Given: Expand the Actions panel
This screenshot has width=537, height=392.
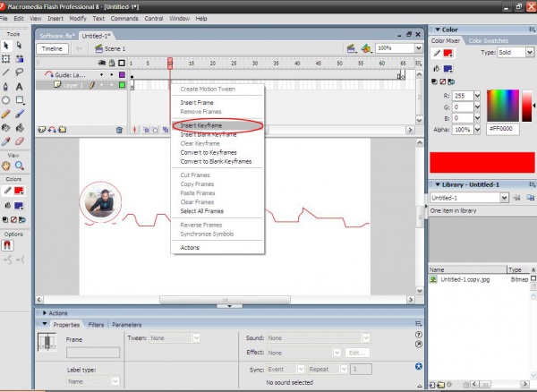Looking at the screenshot, I should (x=45, y=313).
